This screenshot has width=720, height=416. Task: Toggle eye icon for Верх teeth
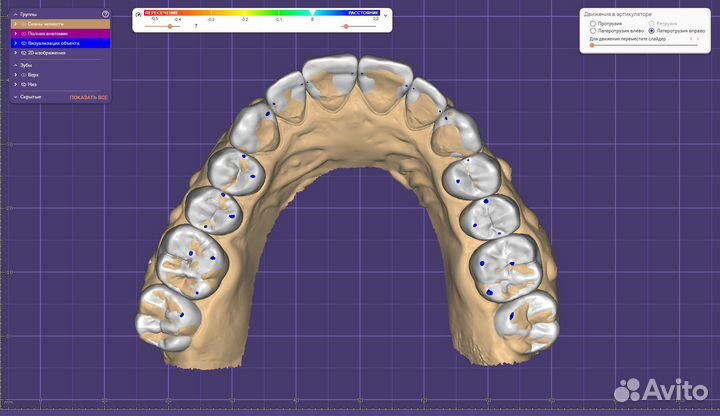coord(23,75)
